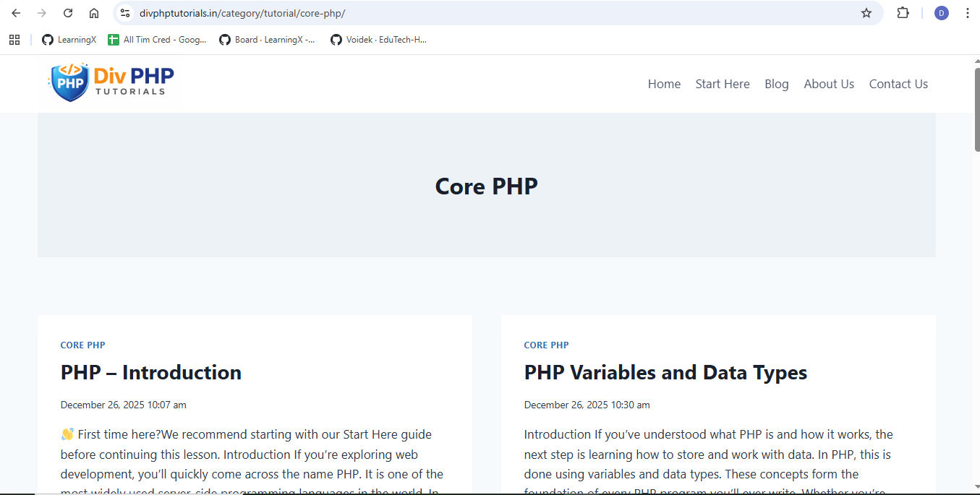This screenshot has height=495, width=980.
Task: Open the CORE PHP category label
Action: (x=82, y=345)
